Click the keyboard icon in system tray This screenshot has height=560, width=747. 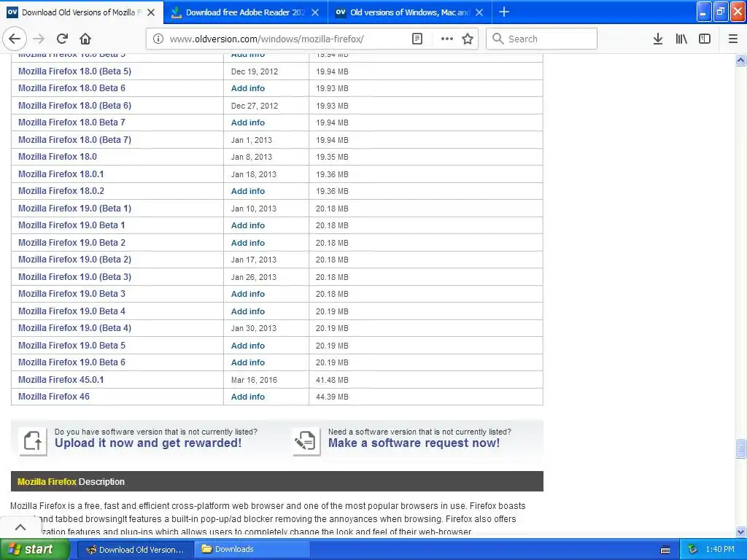point(665,550)
